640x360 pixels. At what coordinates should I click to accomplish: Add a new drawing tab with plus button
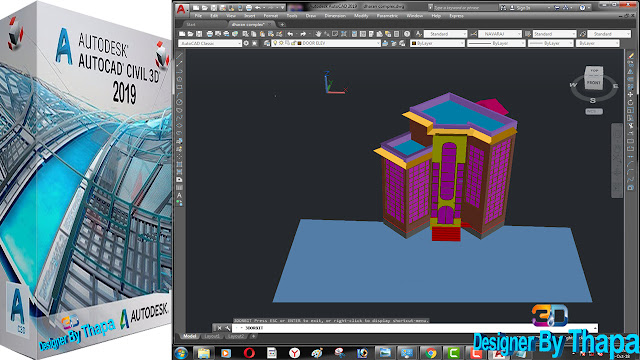tap(282, 24)
